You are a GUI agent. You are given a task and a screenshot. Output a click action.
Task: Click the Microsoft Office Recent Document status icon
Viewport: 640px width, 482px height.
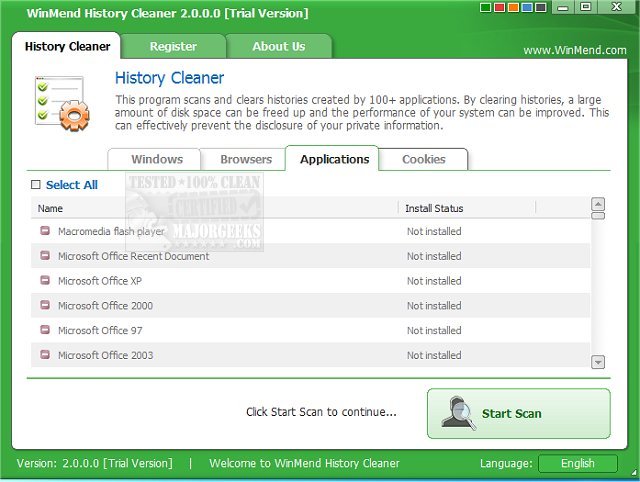click(45, 255)
